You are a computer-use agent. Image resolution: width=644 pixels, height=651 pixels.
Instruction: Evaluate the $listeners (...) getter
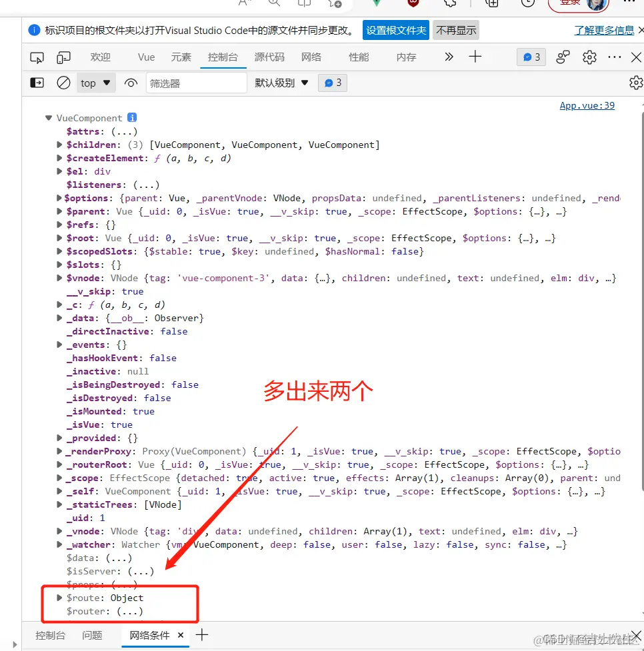(x=146, y=185)
